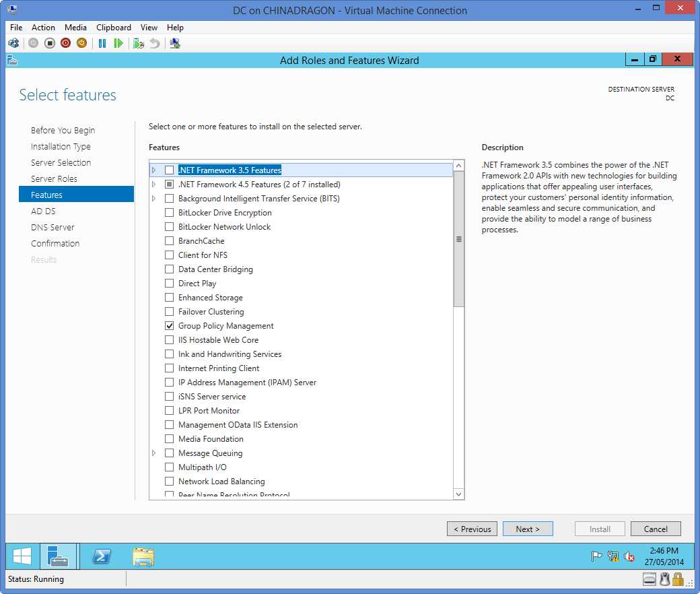Open the Media menu

click(x=75, y=27)
